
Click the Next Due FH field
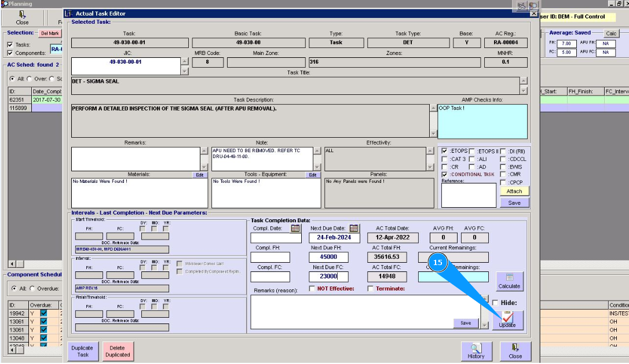(328, 257)
